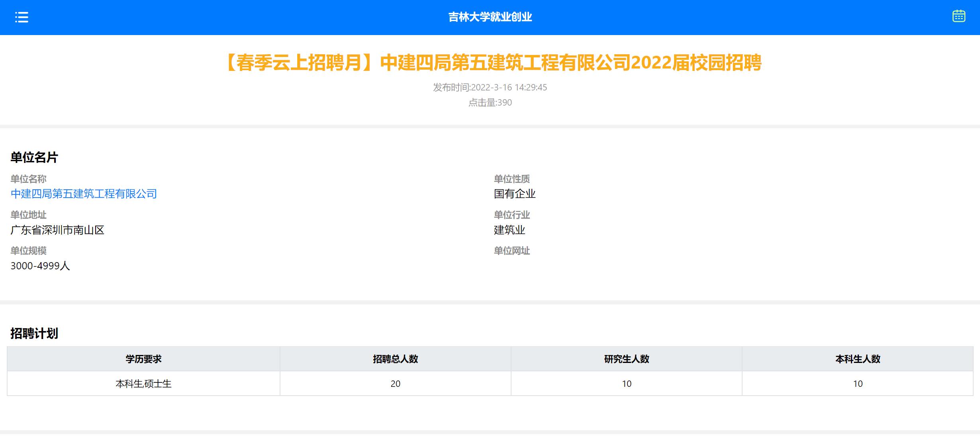The width and height of the screenshot is (980, 445).
Task: Open the 中建四局第五建筑工程有限公司 company link
Action: pyautogui.click(x=84, y=194)
